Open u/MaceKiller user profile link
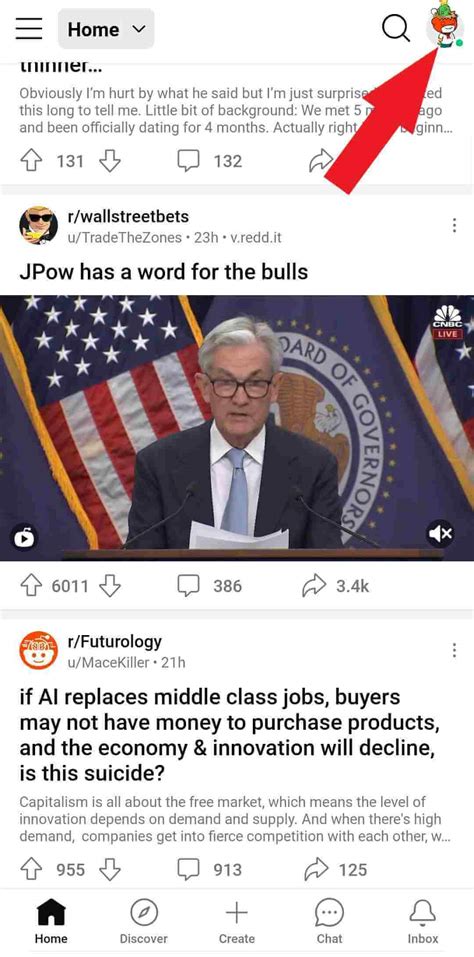This screenshot has height=957, width=474. [110, 662]
